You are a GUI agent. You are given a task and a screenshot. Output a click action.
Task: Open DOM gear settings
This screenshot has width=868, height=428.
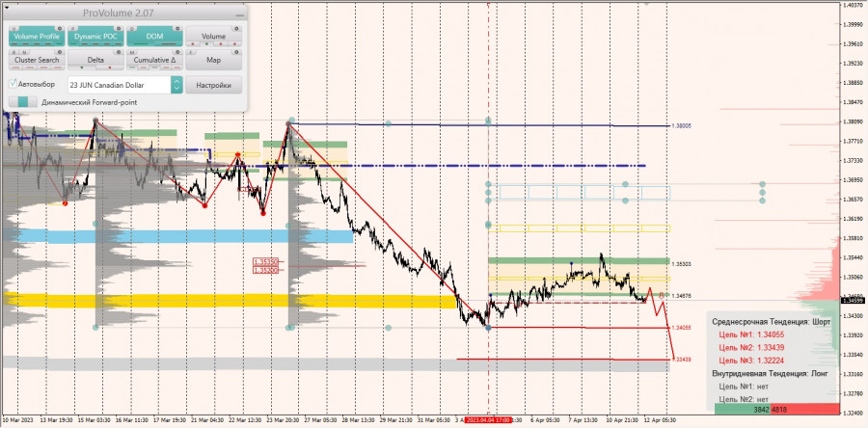coord(178,28)
